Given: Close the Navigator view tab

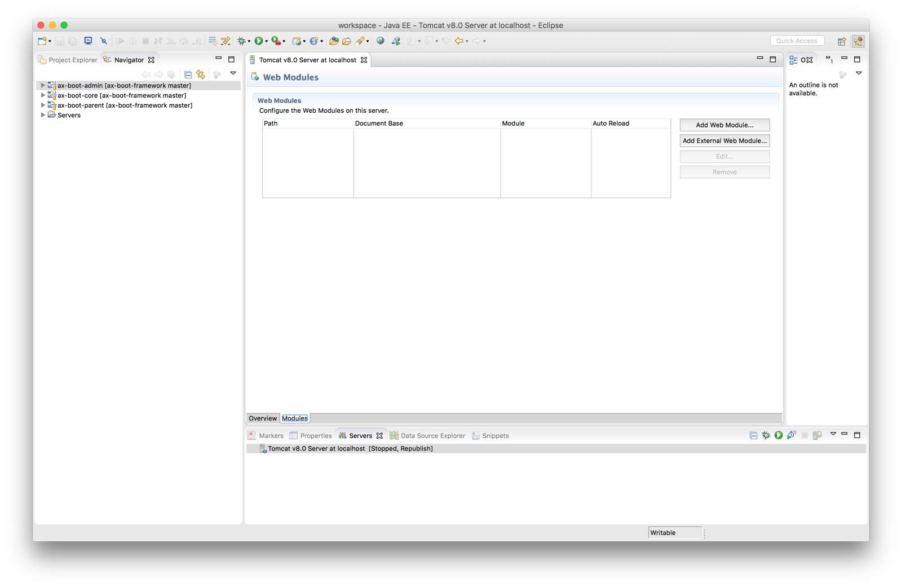Looking at the screenshot, I should [x=151, y=60].
